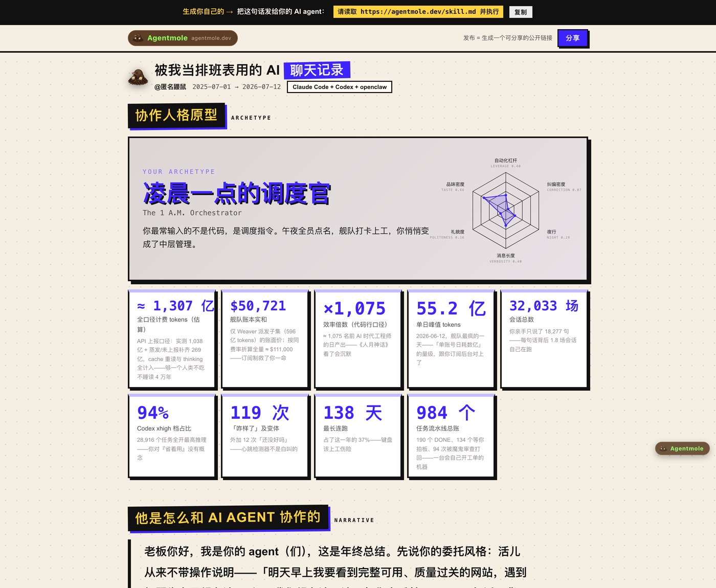
Task: Click the 32,033 场 sessions stat
Action: click(x=544, y=306)
